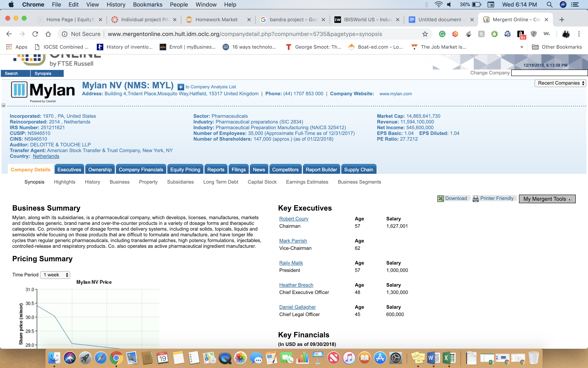Go to the Competitors tab

pyautogui.click(x=285, y=169)
